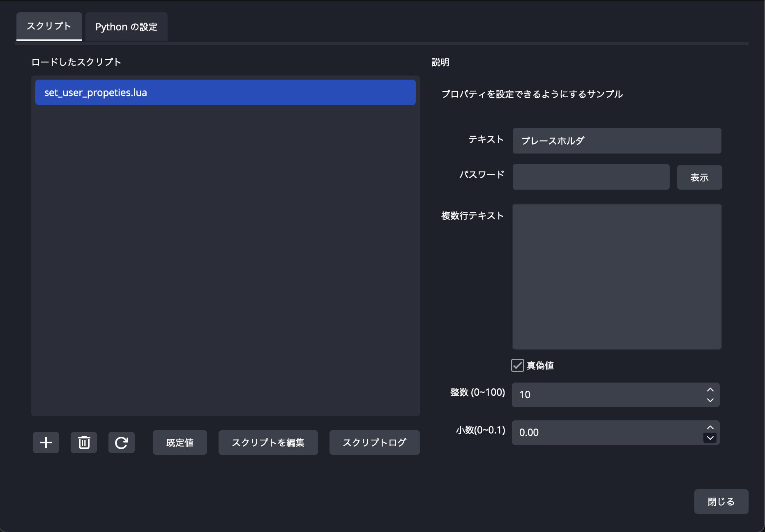
Task: Close the dialog with 閉じる
Action: point(721,501)
